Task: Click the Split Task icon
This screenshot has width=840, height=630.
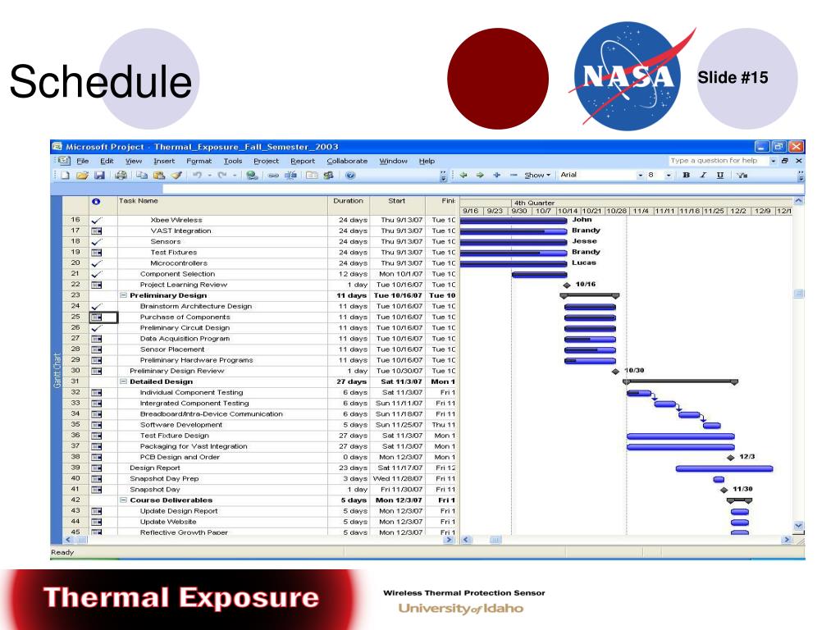Action: (x=291, y=176)
